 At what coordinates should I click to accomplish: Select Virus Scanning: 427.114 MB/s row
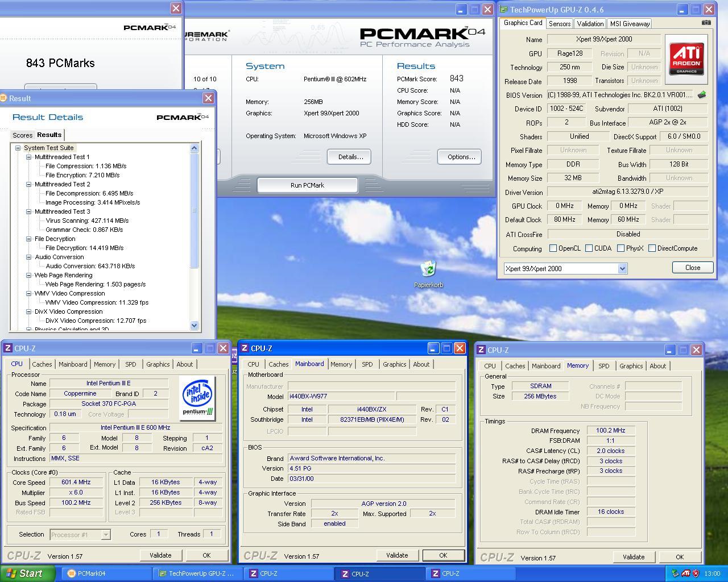[x=87, y=221]
